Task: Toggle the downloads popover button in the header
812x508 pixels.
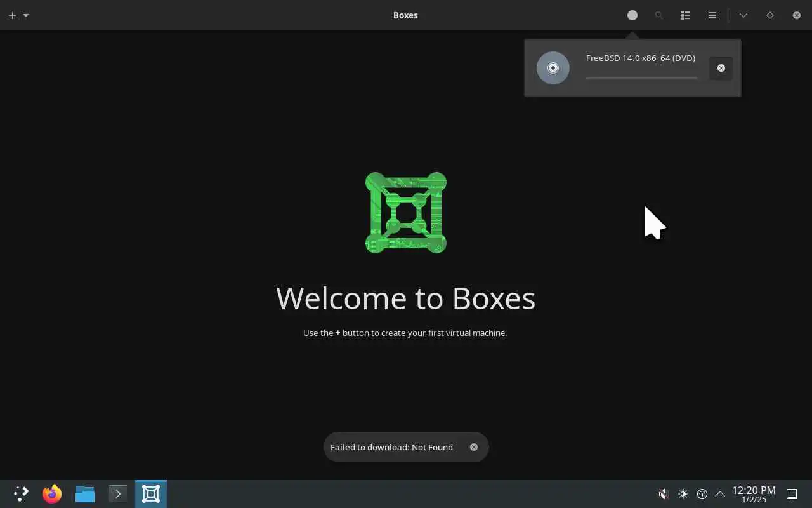Action: 632,15
